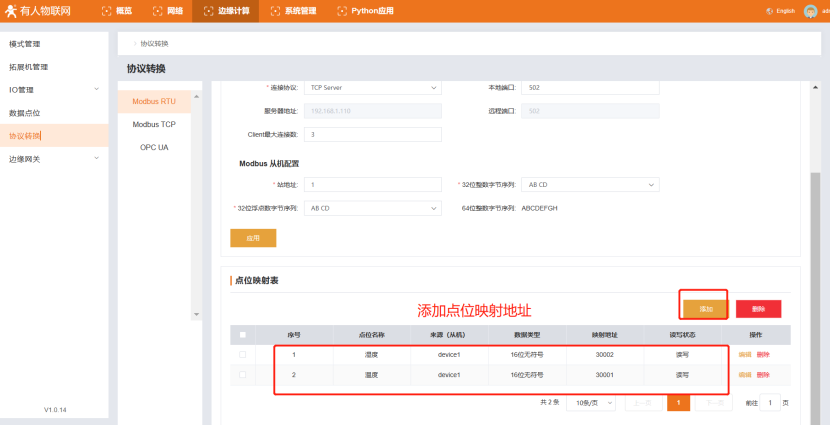Viewport: 831px width, 425px height.
Task: Toggle the select-all checkbox in table header
Action: pyautogui.click(x=242, y=335)
